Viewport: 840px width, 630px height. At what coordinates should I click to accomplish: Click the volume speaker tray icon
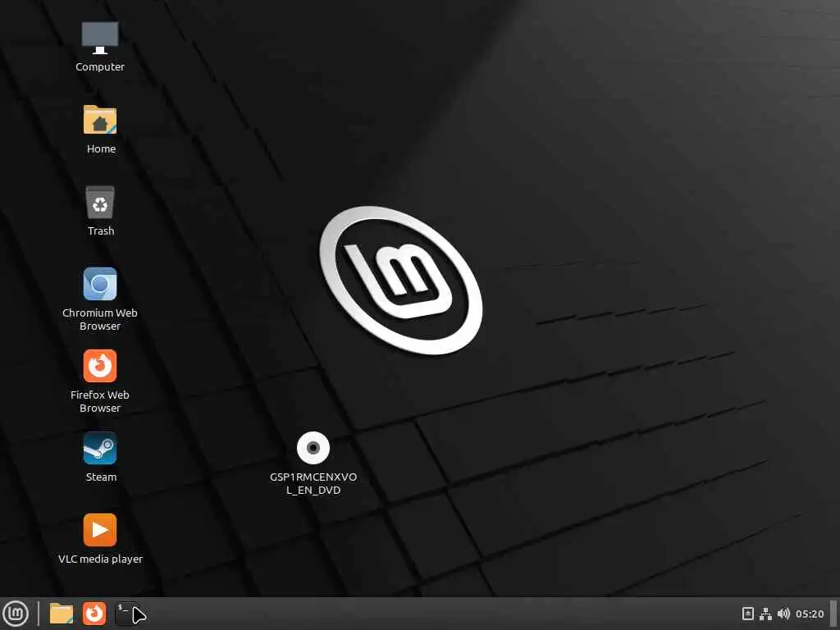pos(783,614)
